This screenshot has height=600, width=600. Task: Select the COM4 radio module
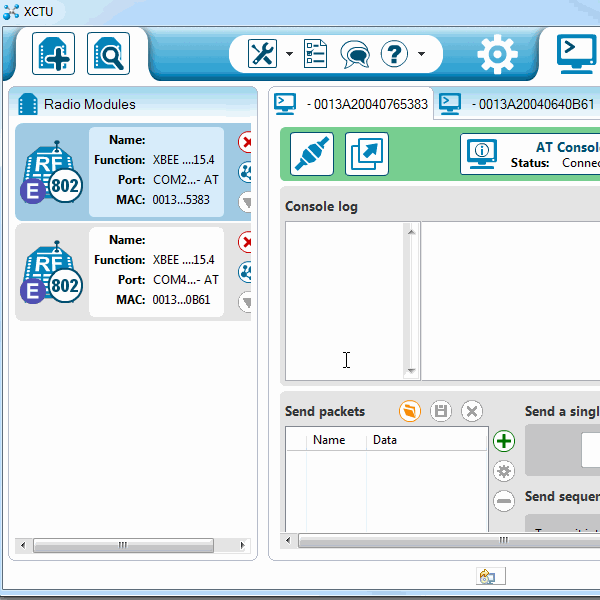tap(133, 272)
